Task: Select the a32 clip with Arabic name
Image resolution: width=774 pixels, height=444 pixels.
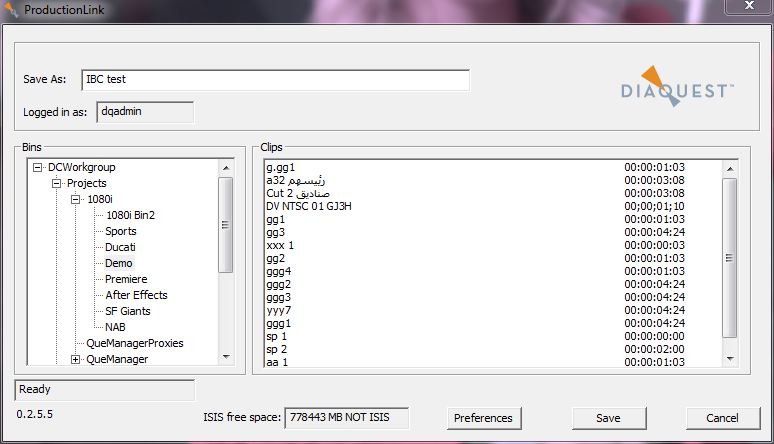Action: tap(295, 180)
